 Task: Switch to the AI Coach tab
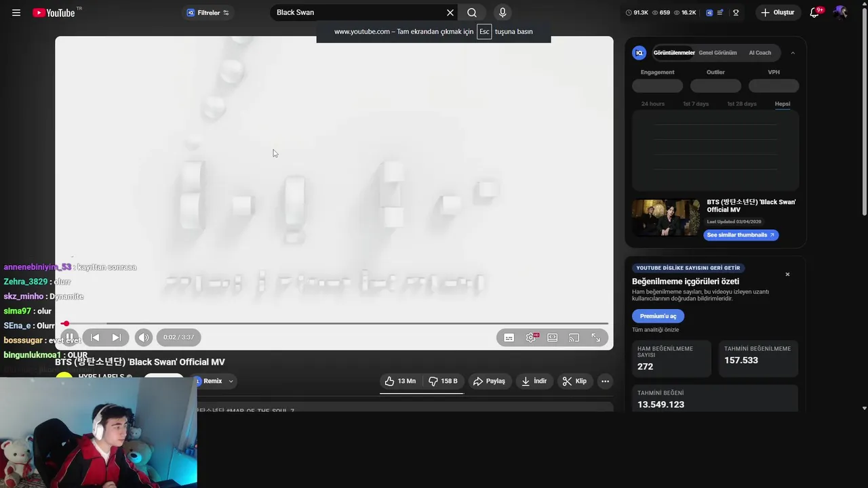tap(759, 53)
